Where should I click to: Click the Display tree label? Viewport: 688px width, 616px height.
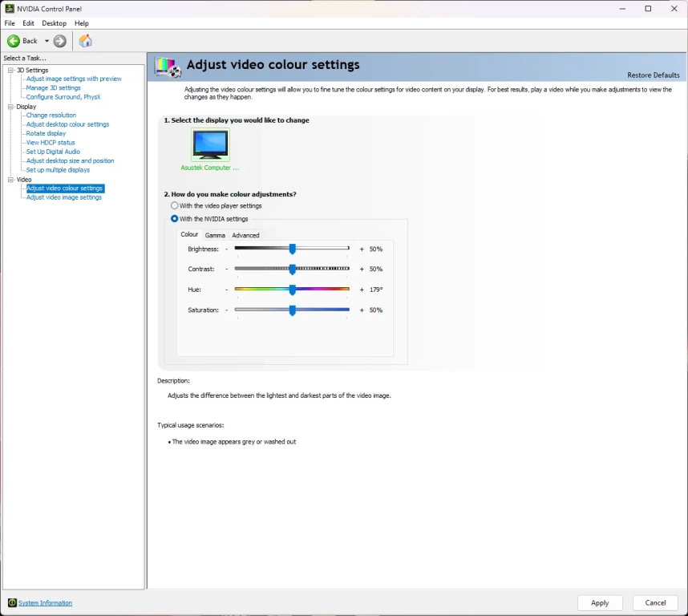tap(26, 107)
